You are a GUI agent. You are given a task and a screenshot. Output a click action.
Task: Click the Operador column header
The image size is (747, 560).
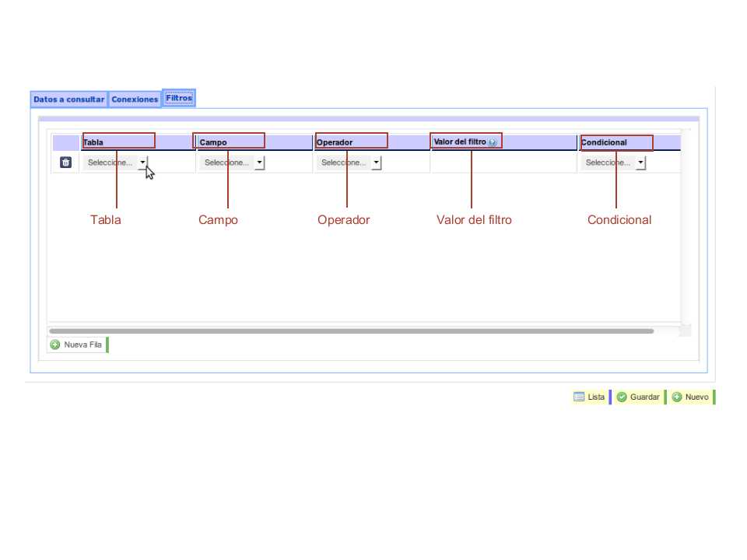(x=335, y=142)
